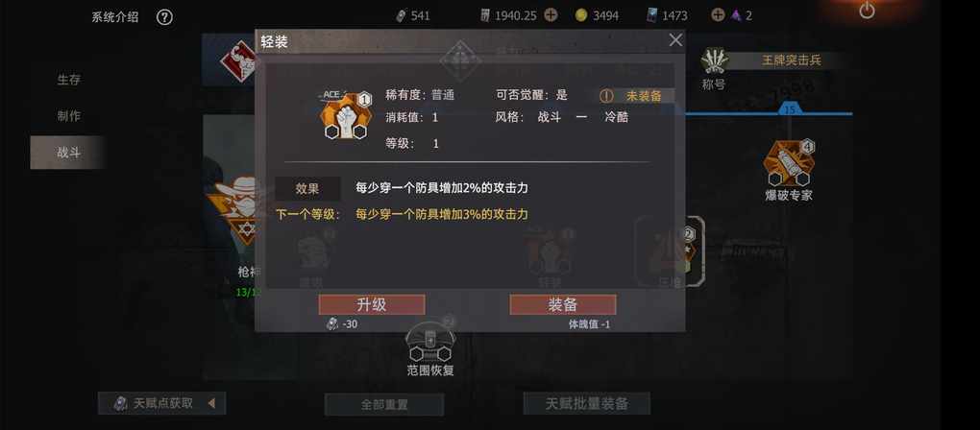This screenshot has height=430, width=980.
Task: Click the 称号 title badge icon
Action: coord(714,60)
